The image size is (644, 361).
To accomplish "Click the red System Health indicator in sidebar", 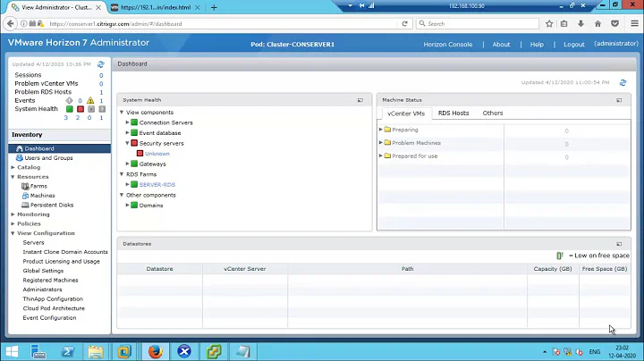I will point(80,109).
